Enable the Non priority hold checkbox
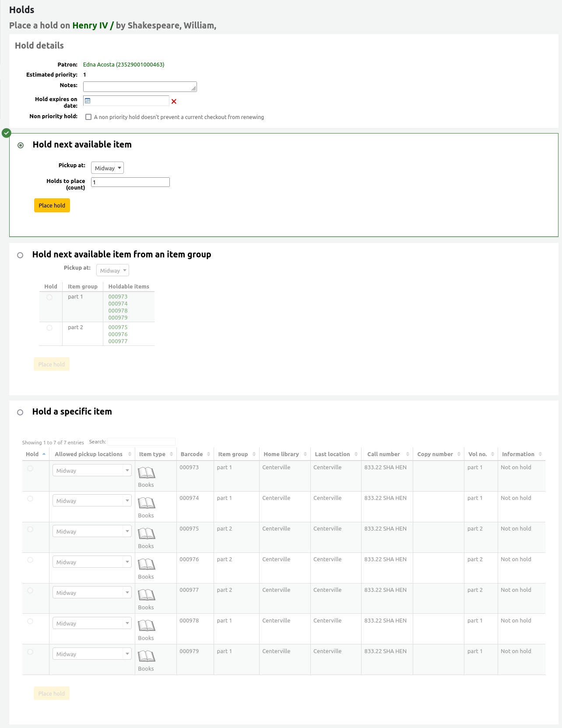562x728 pixels. [x=88, y=117]
